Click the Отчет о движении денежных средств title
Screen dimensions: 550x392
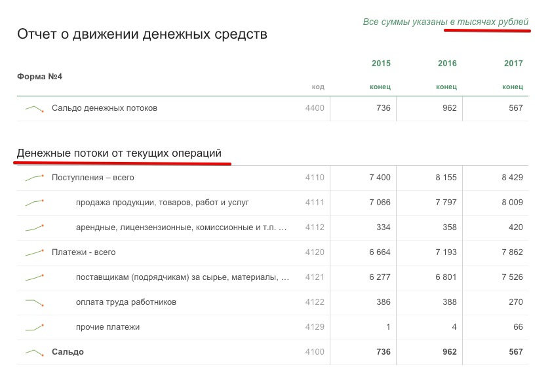pos(142,34)
